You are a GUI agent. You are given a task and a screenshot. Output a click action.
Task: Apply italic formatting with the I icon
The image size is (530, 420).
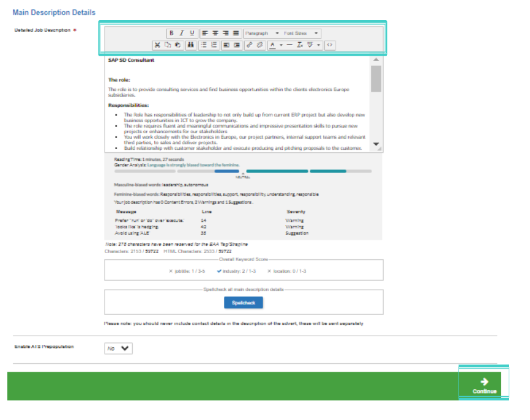[182, 33]
